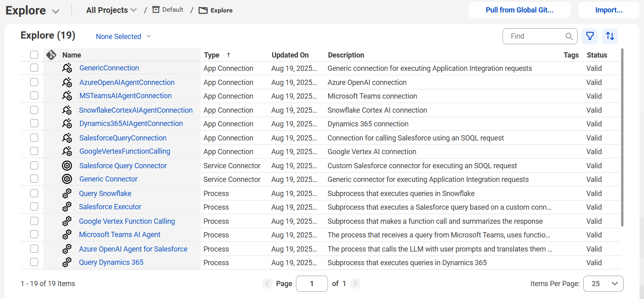Click the page number input field

coord(312,284)
